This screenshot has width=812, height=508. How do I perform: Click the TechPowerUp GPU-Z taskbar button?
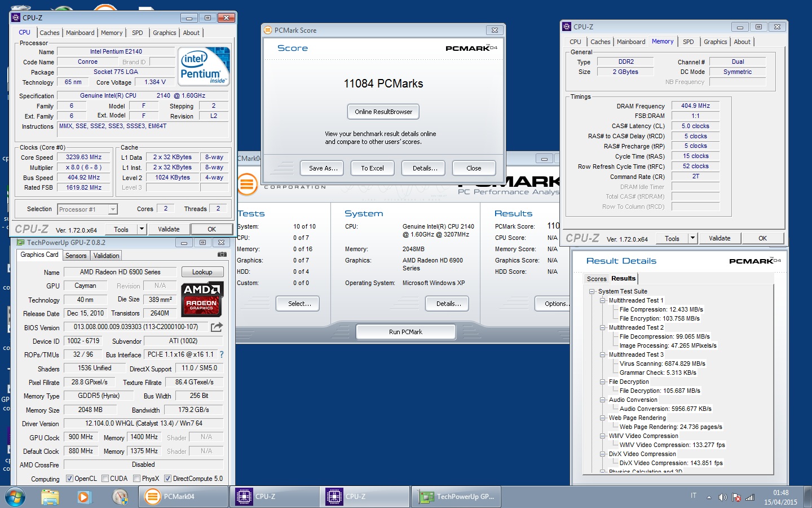pyautogui.click(x=456, y=497)
